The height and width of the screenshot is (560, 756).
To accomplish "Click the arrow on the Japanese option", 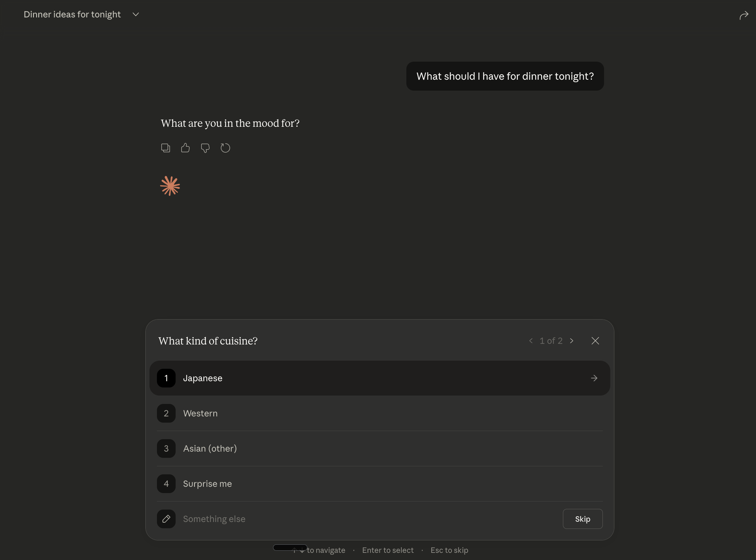I will click(x=594, y=378).
